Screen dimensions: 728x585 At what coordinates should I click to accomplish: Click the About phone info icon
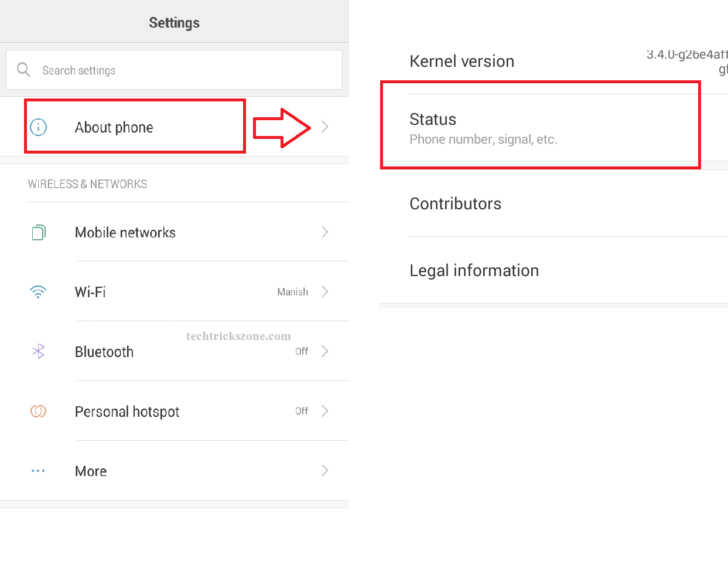[39, 127]
